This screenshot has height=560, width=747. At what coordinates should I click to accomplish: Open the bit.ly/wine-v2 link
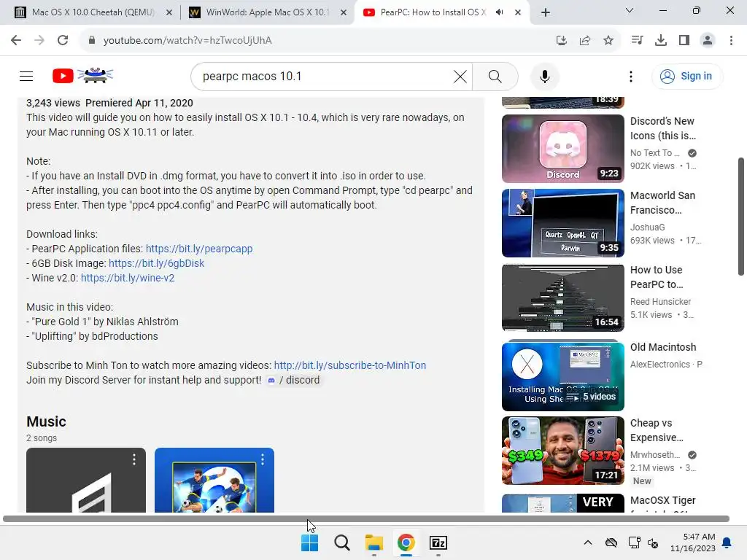tap(128, 278)
